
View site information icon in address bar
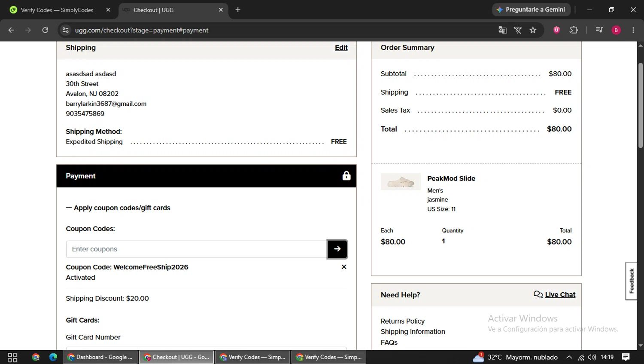[65, 30]
